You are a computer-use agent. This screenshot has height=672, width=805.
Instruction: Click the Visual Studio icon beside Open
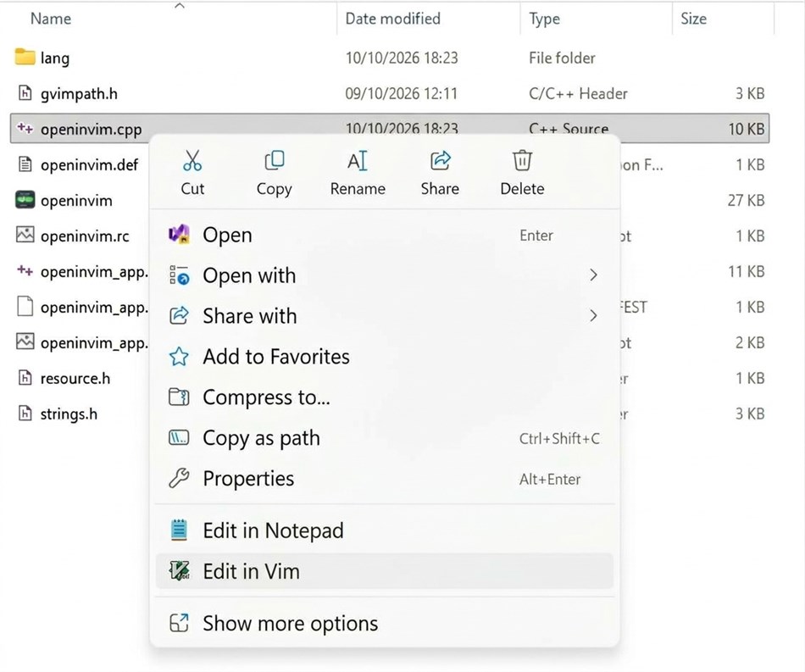tap(179, 235)
